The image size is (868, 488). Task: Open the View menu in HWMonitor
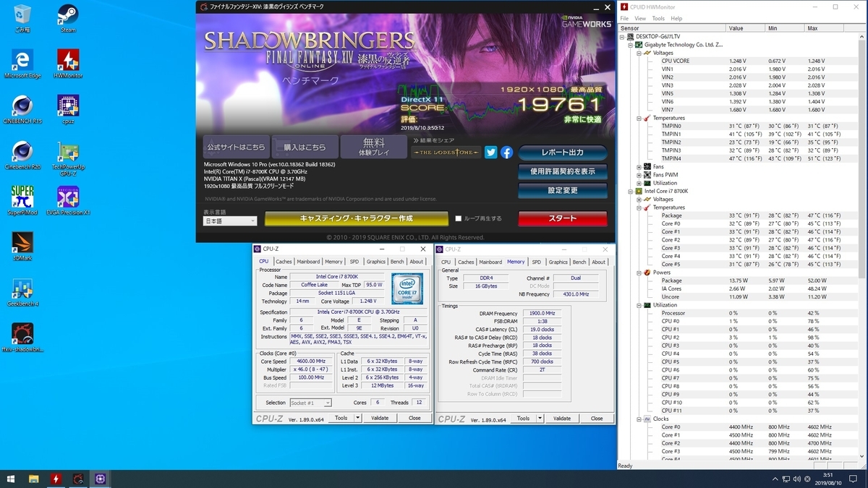[x=641, y=18]
